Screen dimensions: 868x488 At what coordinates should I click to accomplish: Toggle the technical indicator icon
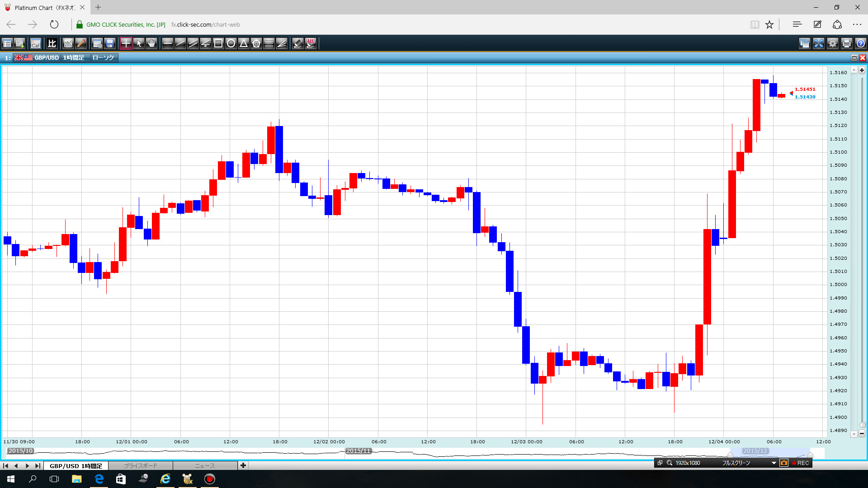click(68, 43)
